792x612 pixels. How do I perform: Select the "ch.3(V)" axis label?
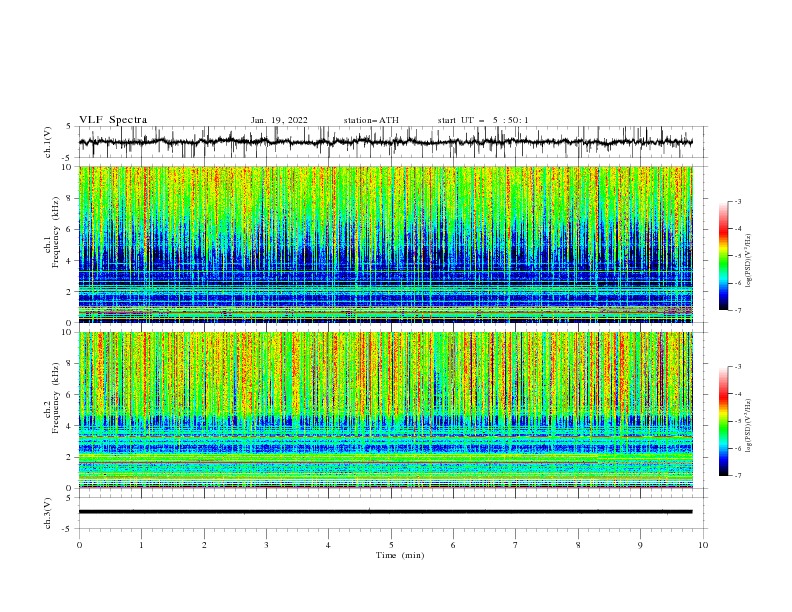pos(48,513)
